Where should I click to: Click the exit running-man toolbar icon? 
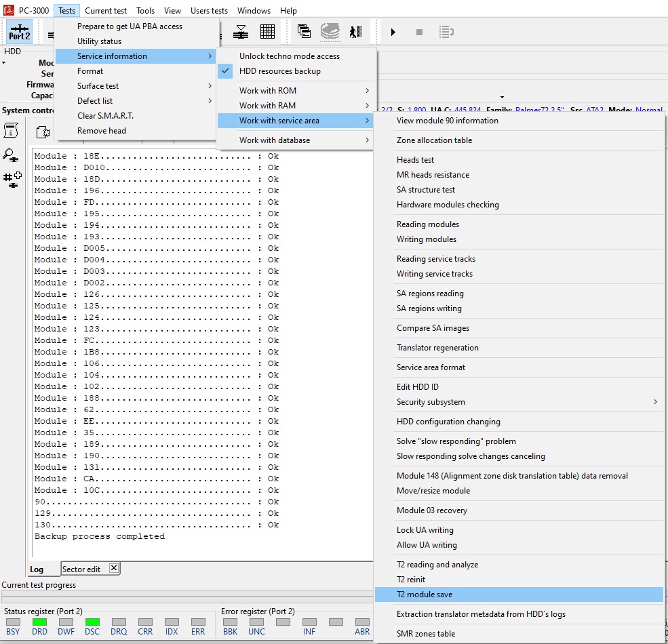355,32
